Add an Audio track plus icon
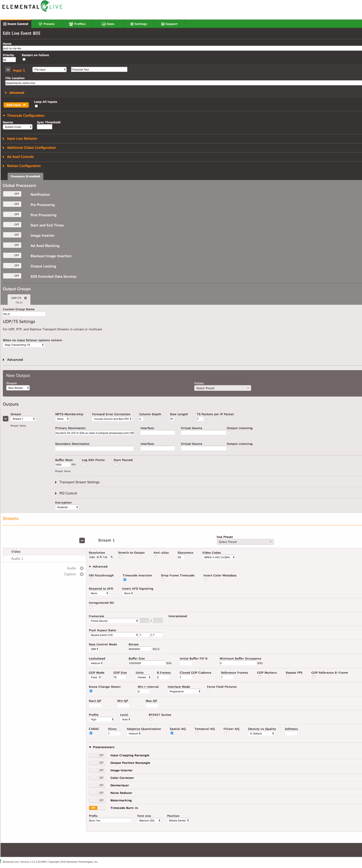Viewport: 362px width, 868px height. tap(82, 568)
